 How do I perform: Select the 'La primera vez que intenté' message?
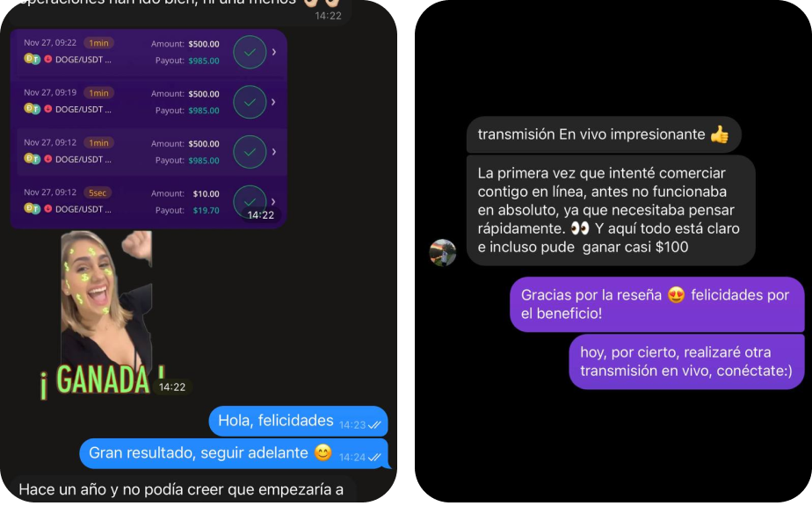pyautogui.click(x=611, y=210)
